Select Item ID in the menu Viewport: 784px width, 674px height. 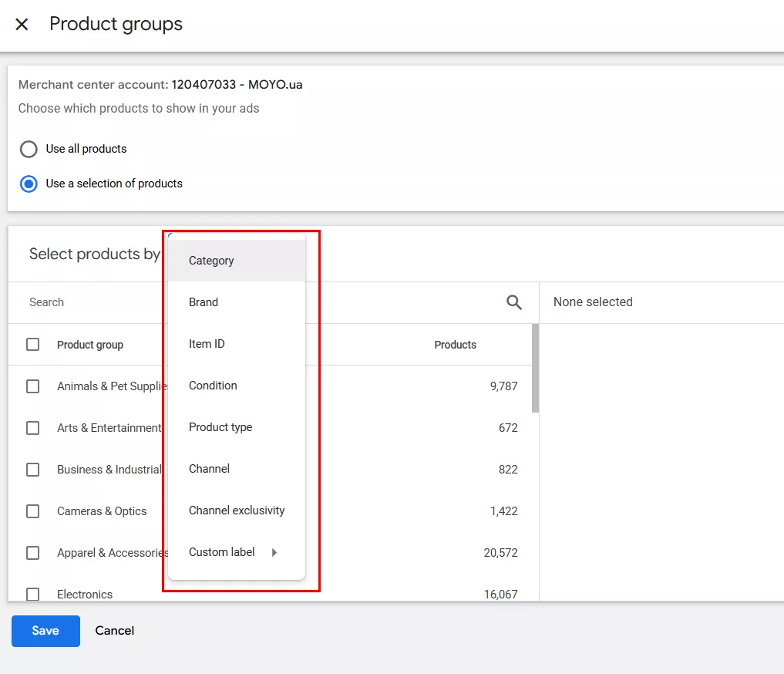[x=207, y=344]
